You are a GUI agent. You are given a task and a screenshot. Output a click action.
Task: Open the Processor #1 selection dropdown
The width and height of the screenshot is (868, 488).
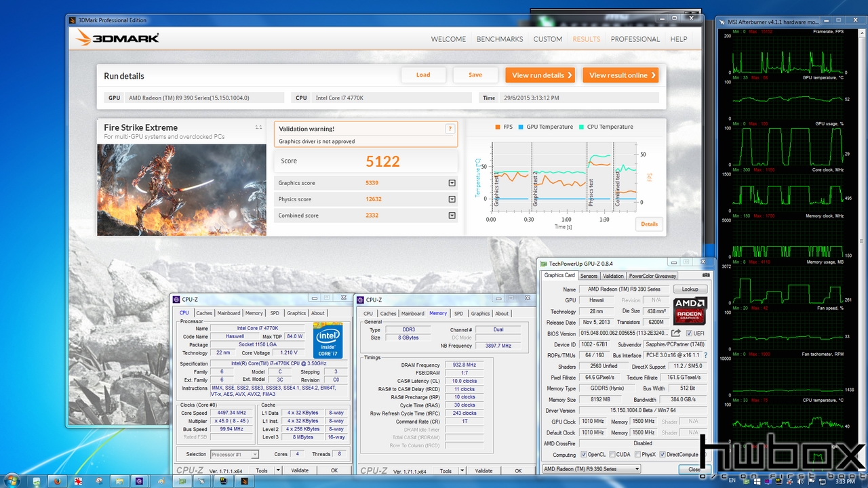(x=234, y=454)
